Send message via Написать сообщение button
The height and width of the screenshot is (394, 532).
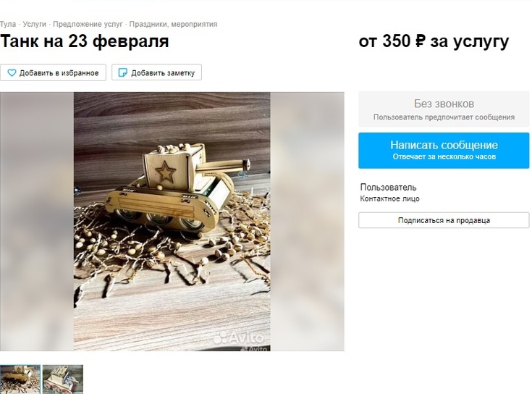click(444, 151)
